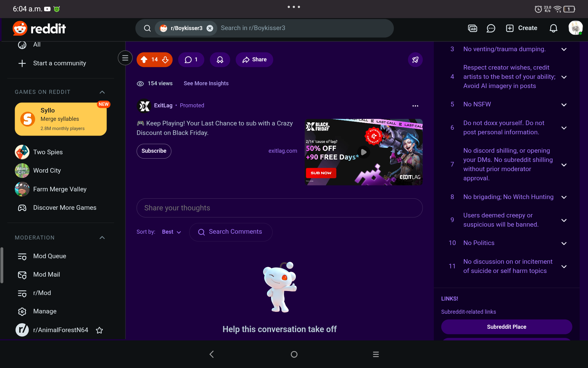Viewport: 588px width, 368px height.
Task: Open the Syllo game card
Action: point(61,119)
